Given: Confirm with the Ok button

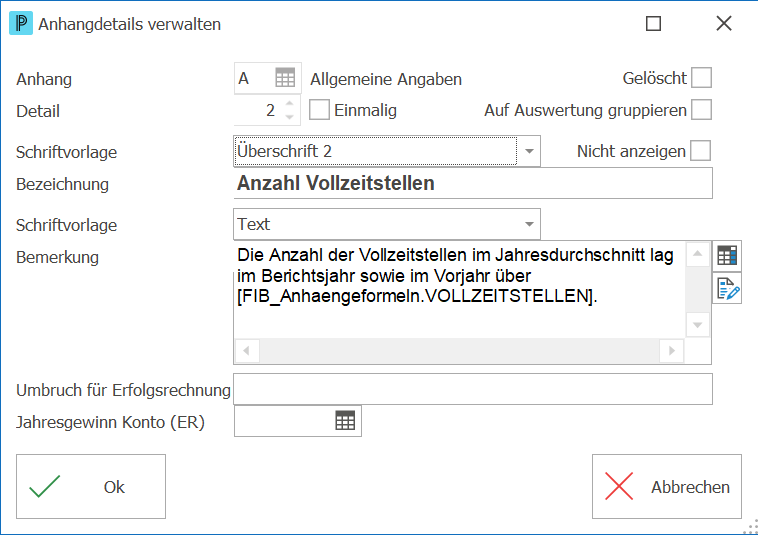Looking at the screenshot, I should (x=91, y=486).
